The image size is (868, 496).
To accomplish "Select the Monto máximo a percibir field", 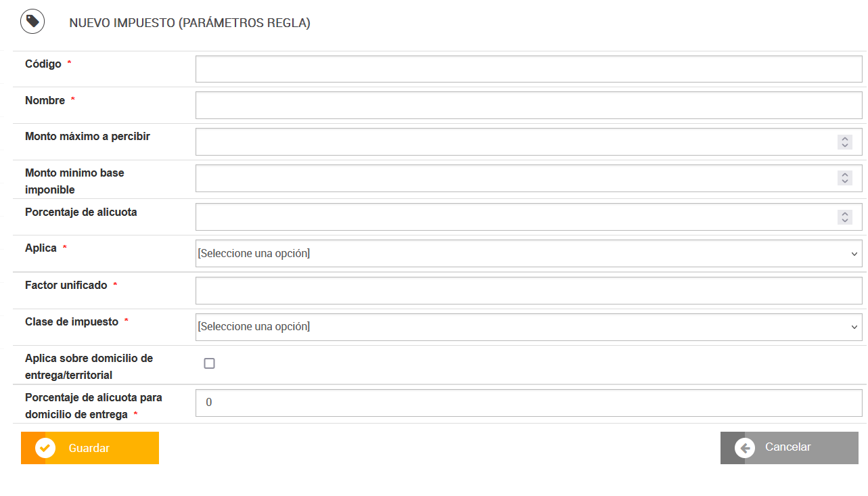I will tap(514, 142).
